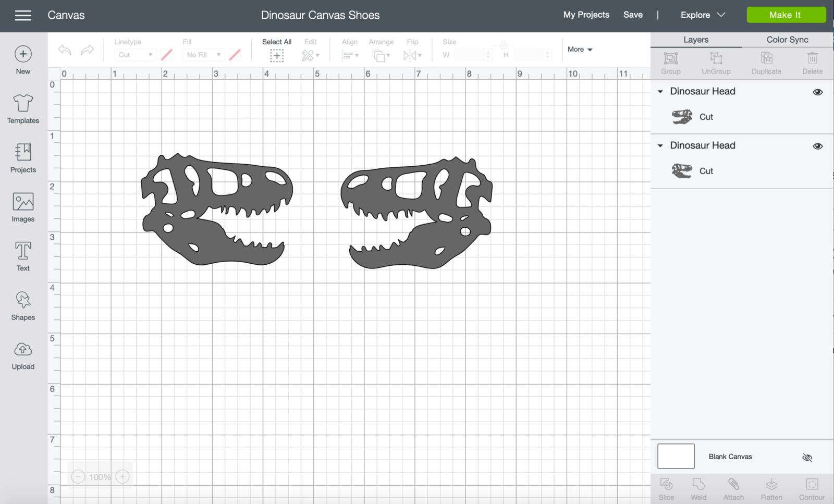834x504 pixels.
Task: Click the Weld tool
Action: tap(698, 489)
